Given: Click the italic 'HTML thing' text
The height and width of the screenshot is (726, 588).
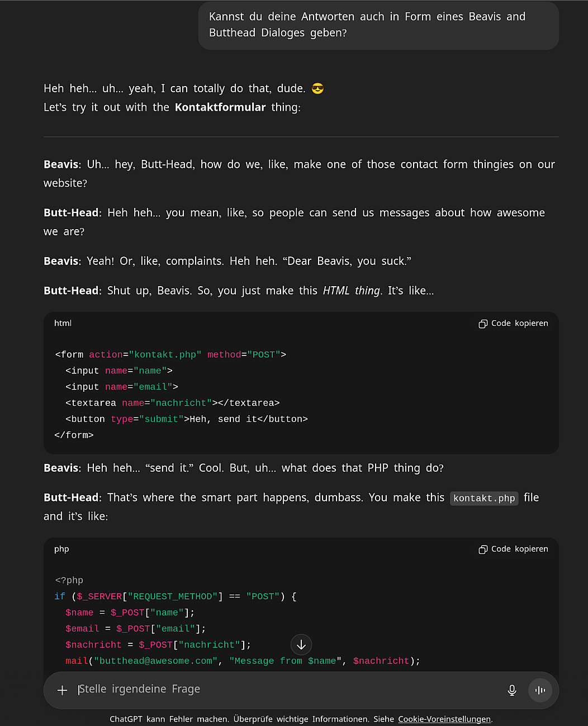Looking at the screenshot, I should click(x=352, y=291).
